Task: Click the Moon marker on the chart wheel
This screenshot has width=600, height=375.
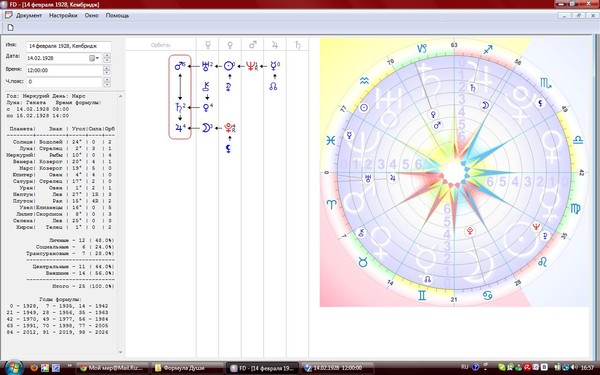Action: 485,105
